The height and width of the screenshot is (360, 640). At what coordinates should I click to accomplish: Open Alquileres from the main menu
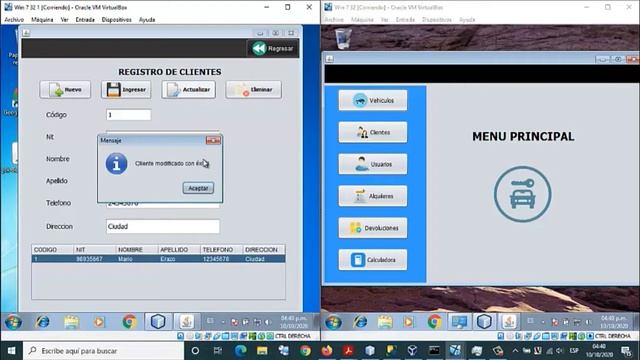tap(373, 196)
